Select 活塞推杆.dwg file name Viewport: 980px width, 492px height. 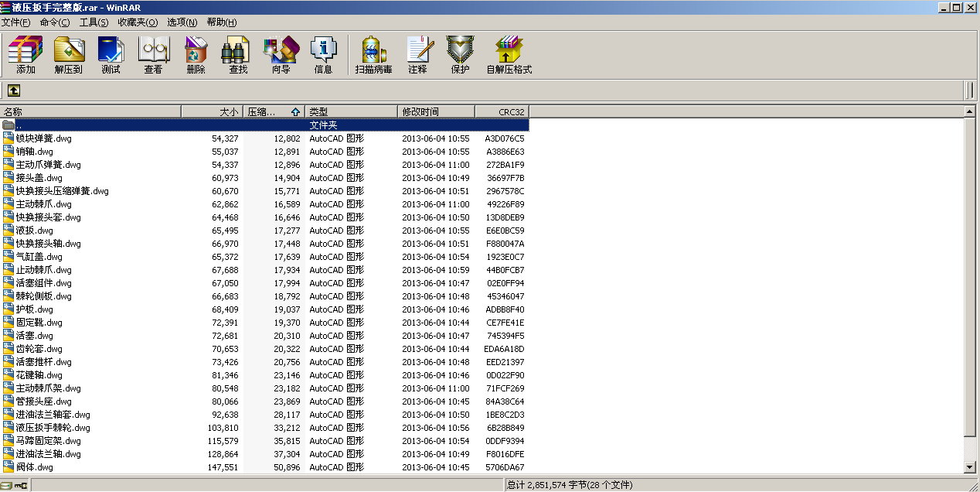tap(43, 362)
